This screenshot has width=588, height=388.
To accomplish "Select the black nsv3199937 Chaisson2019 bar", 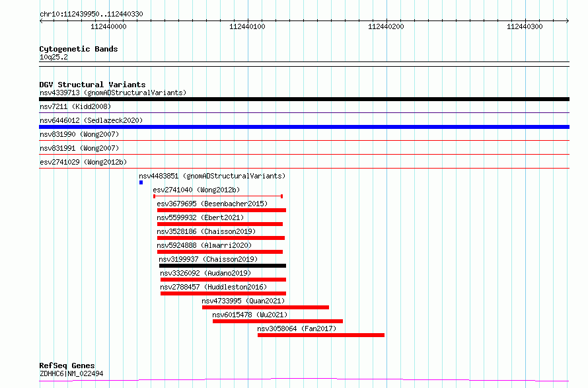I will 223,266.
